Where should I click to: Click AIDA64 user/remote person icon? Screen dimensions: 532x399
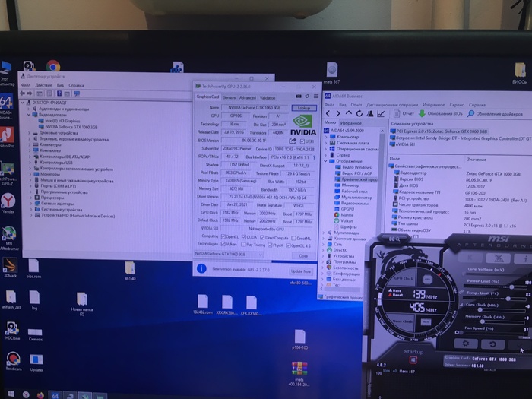[x=370, y=114]
